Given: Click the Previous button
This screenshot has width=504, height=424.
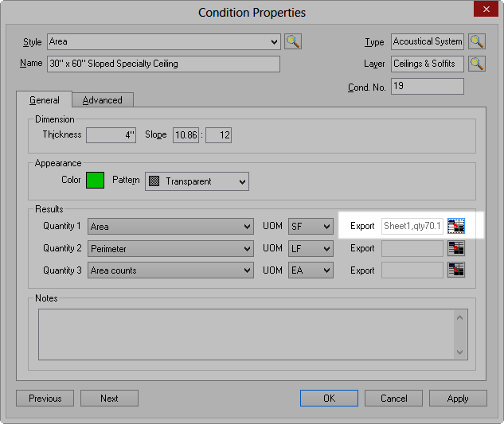Looking at the screenshot, I should [45, 399].
